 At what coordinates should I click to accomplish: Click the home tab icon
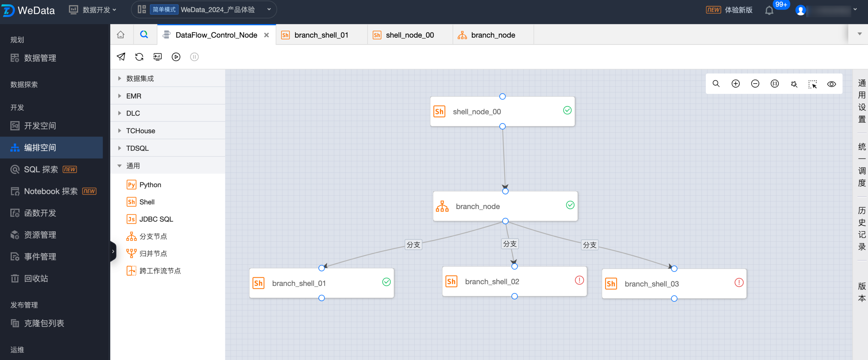pyautogui.click(x=121, y=35)
